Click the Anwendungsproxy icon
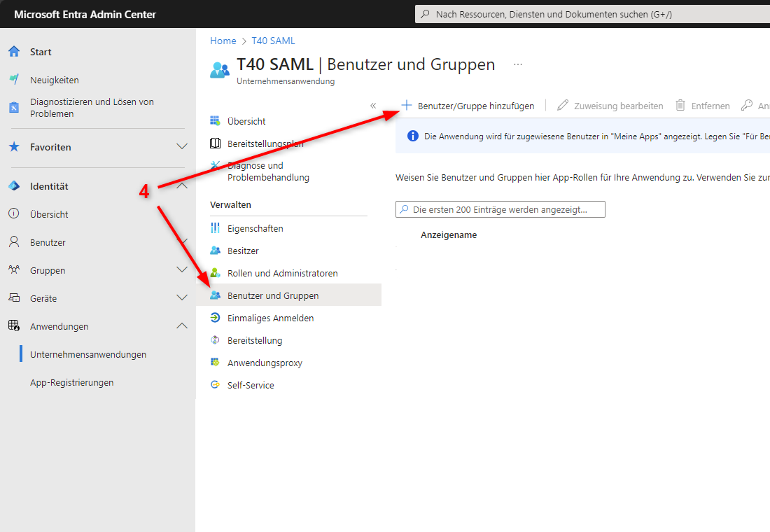Viewport: 770px width, 532px height. coord(215,363)
